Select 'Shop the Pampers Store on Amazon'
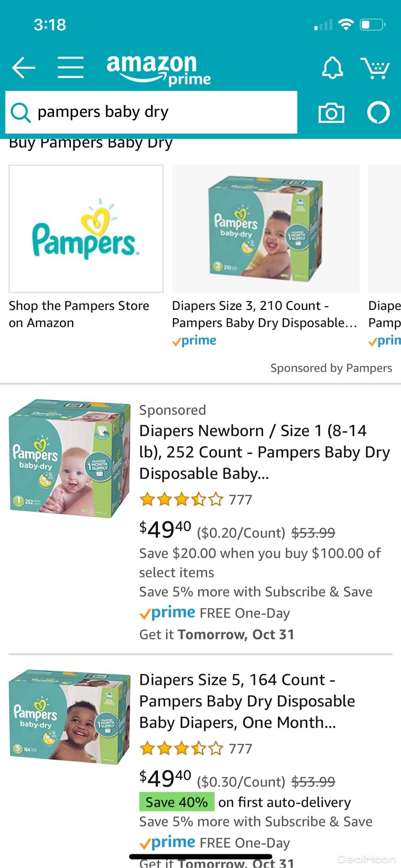The image size is (401, 868). pos(79,314)
